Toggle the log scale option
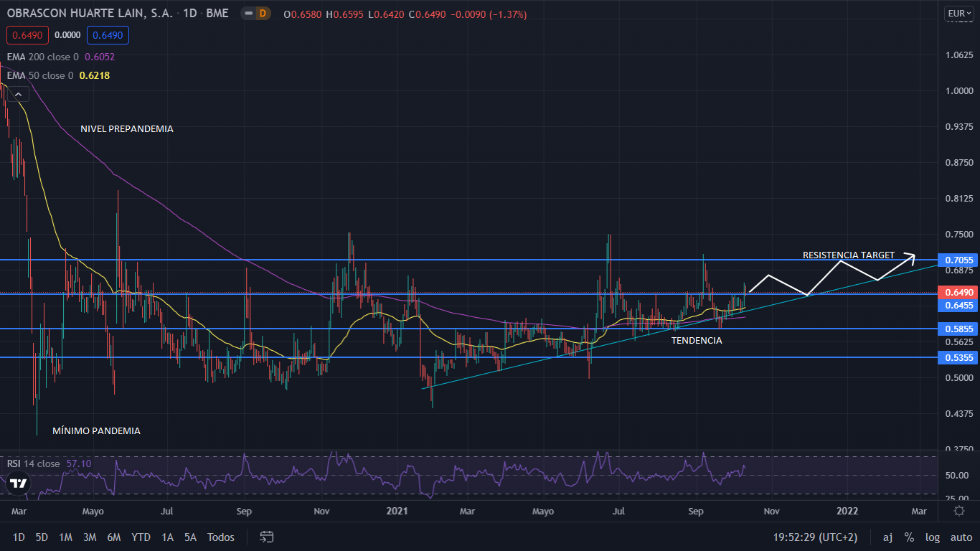 (933, 537)
